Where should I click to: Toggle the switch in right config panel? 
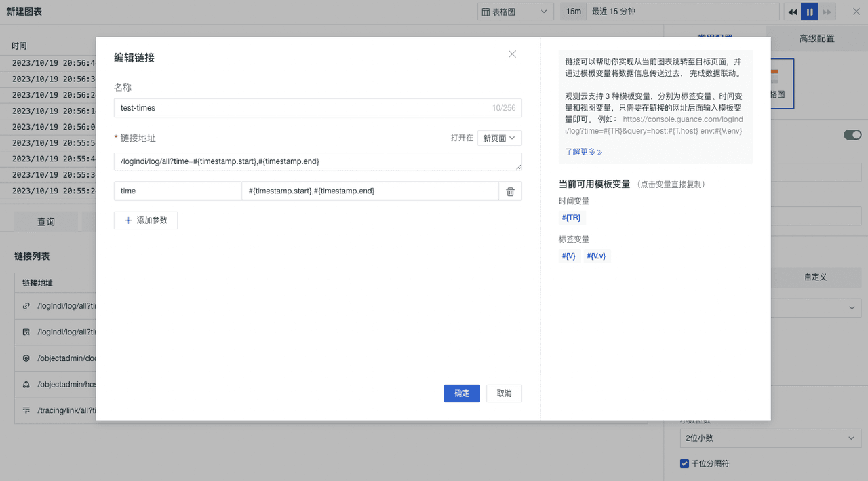click(852, 135)
